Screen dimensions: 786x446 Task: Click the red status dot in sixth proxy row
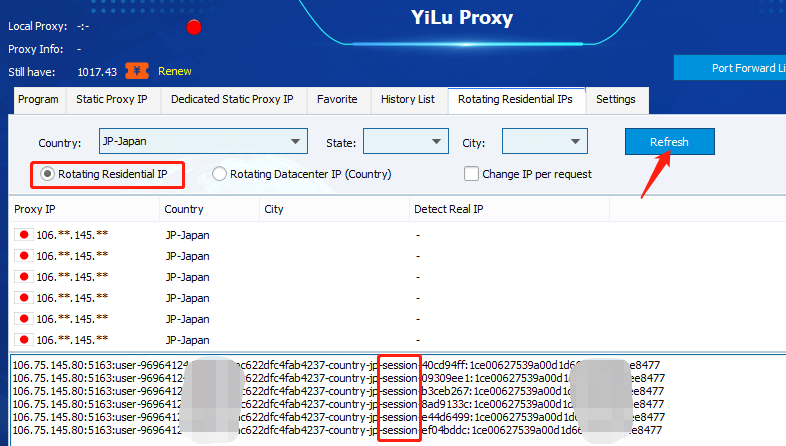pyautogui.click(x=24, y=340)
